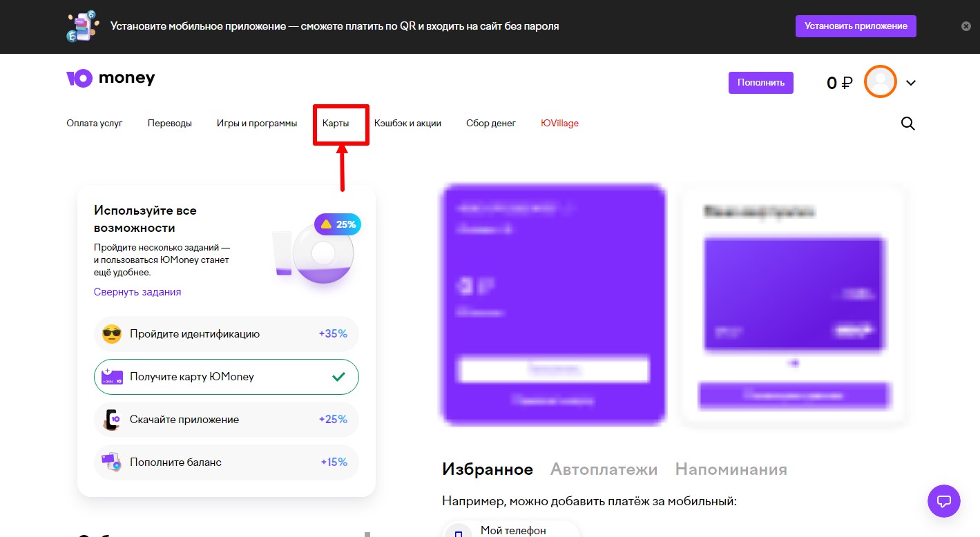Click the wallet icon beside Пополните баланс

(x=112, y=462)
